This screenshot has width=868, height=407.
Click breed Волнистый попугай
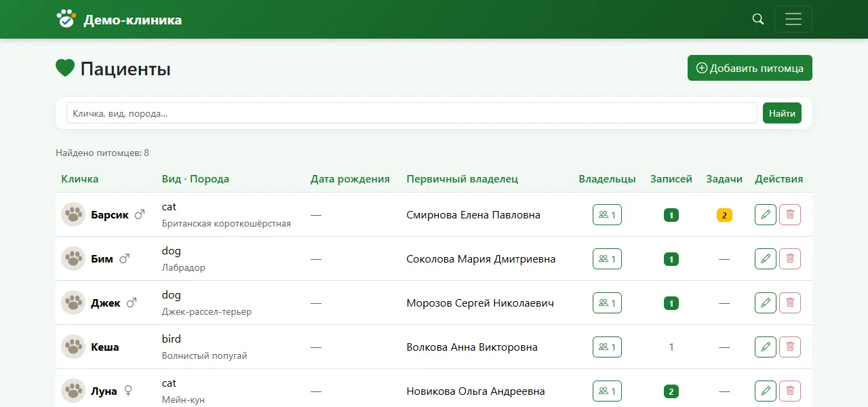coord(205,355)
